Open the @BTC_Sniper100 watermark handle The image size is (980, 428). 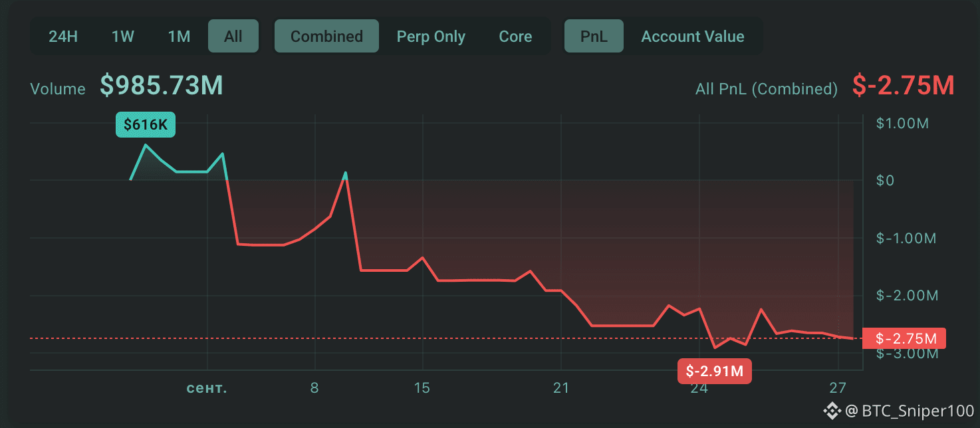(x=910, y=411)
